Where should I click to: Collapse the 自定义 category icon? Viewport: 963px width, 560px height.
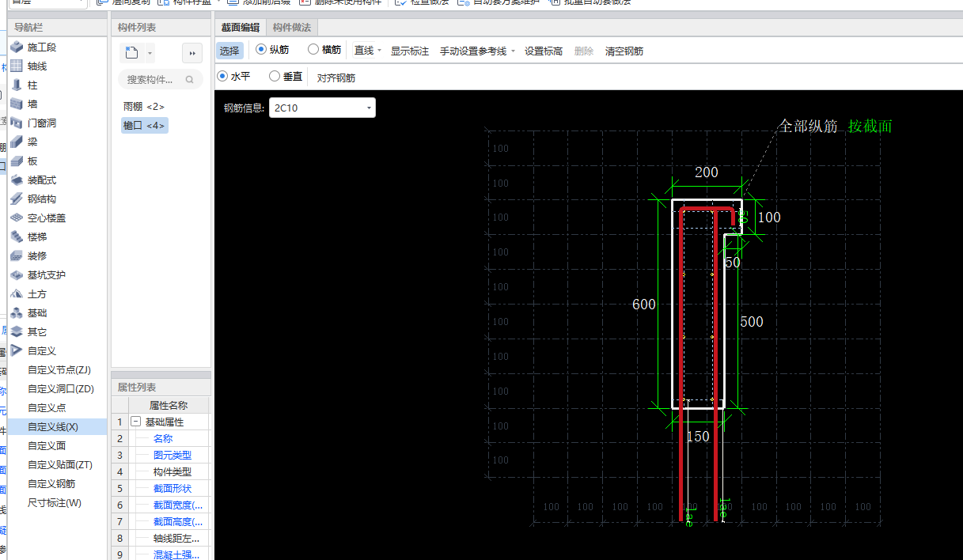17,351
